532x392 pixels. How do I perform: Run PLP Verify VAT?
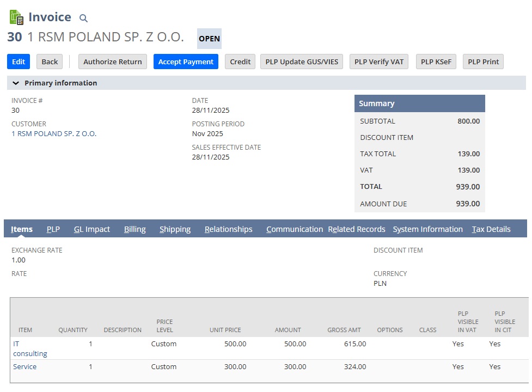378,62
